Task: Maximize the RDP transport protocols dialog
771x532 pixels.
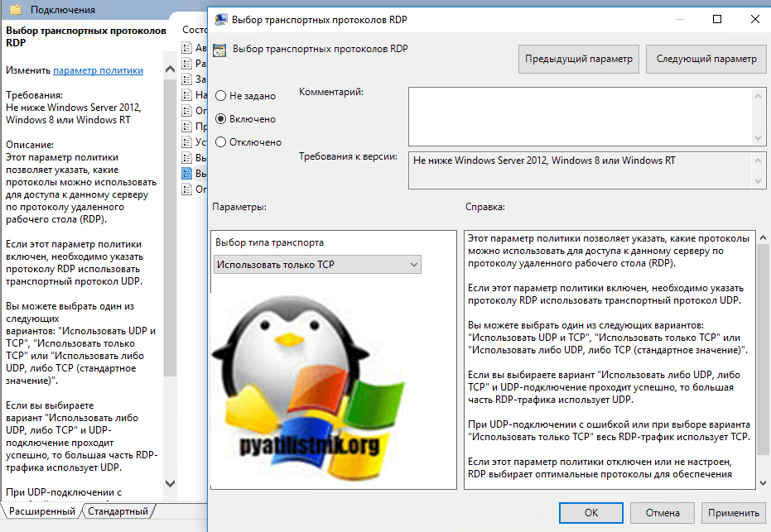Action: click(x=717, y=19)
